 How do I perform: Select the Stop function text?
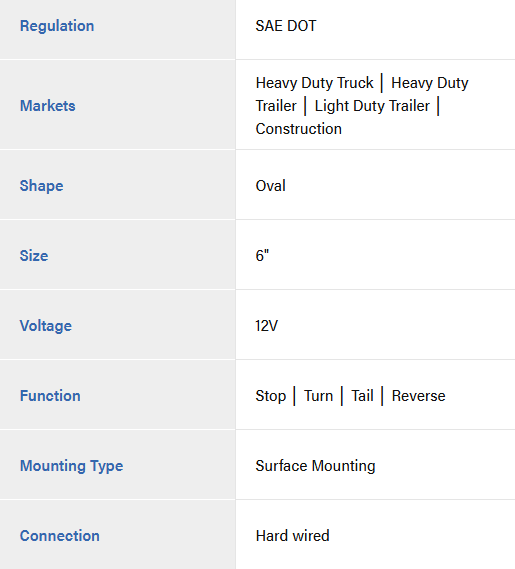point(271,396)
